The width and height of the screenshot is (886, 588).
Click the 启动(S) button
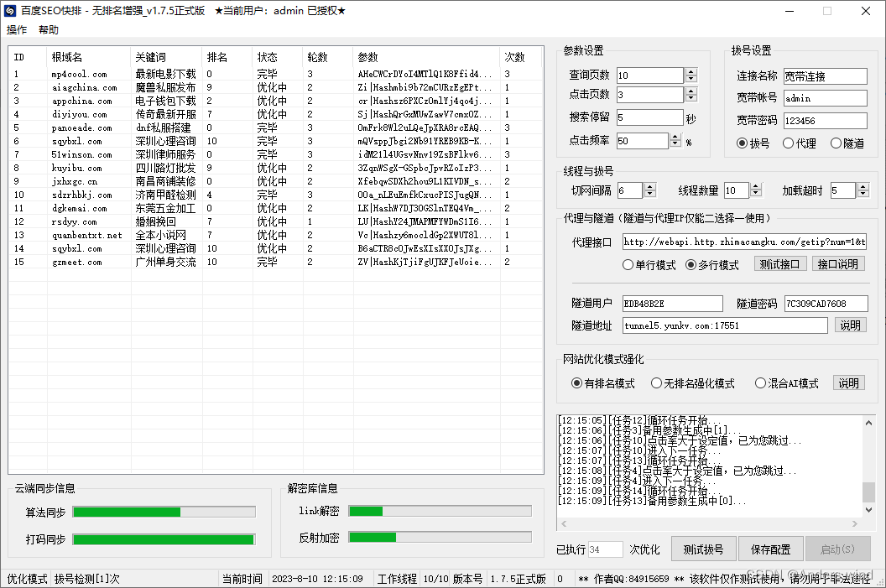pyautogui.click(x=837, y=549)
